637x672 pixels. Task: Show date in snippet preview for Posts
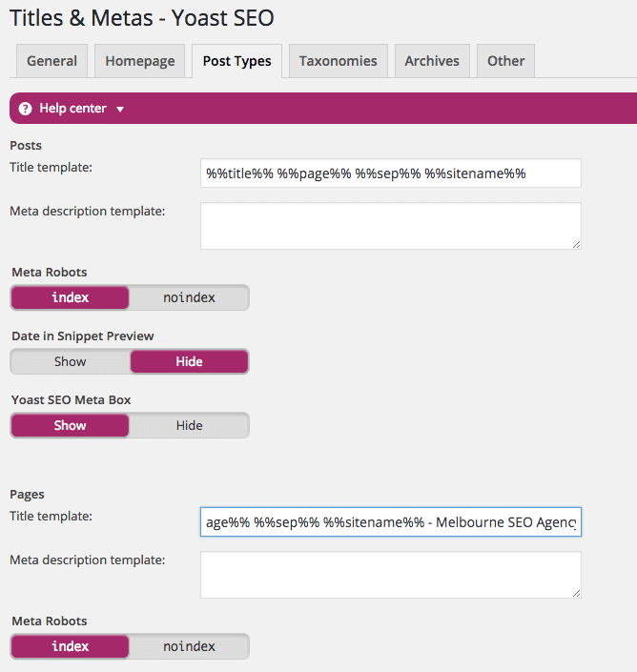click(x=70, y=361)
